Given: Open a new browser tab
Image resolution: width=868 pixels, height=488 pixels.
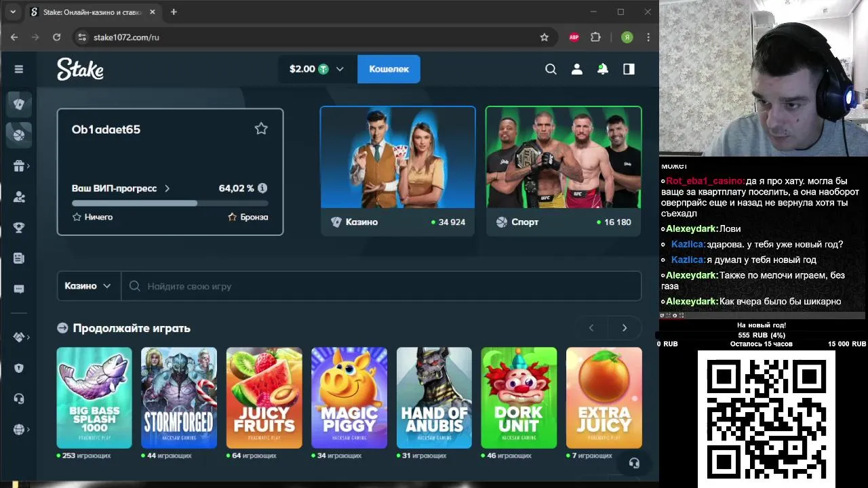Looking at the screenshot, I should pos(174,12).
